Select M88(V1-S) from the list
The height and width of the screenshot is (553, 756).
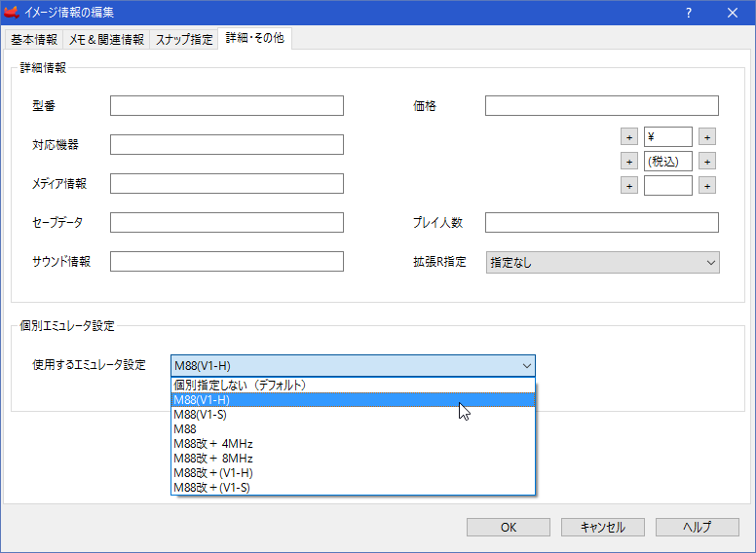[x=200, y=414]
